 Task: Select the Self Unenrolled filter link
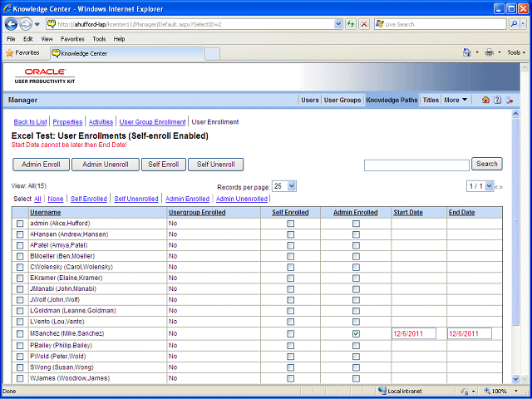click(x=136, y=199)
